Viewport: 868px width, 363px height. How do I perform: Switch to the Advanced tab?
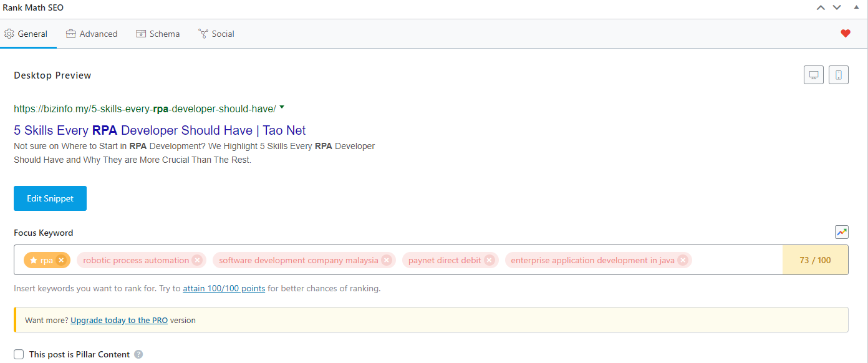coord(92,34)
